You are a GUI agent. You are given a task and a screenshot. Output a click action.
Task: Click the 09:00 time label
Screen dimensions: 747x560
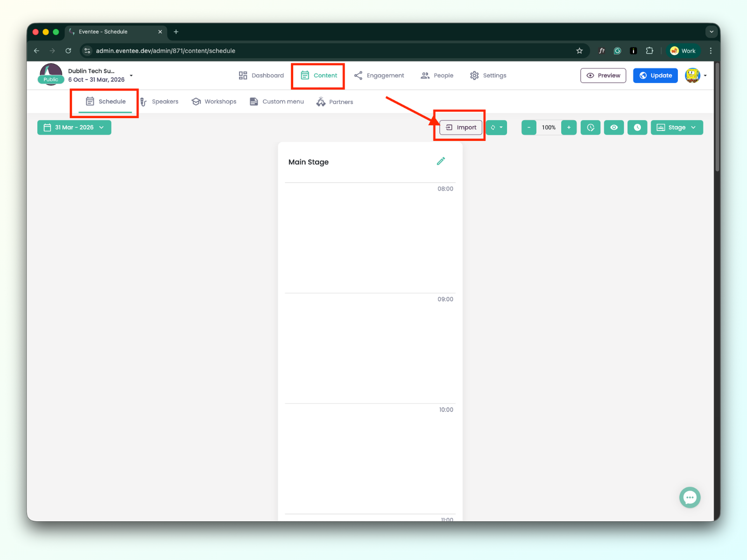(x=445, y=300)
